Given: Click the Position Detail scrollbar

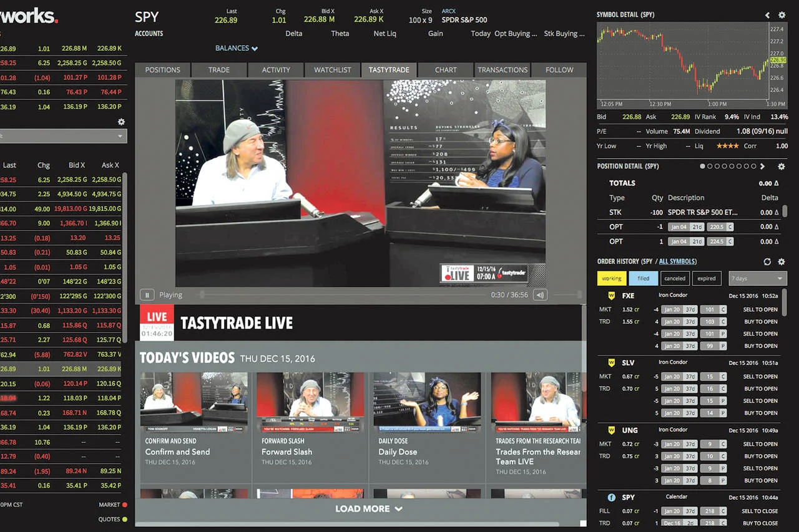Looking at the screenshot, I should click(x=785, y=211).
